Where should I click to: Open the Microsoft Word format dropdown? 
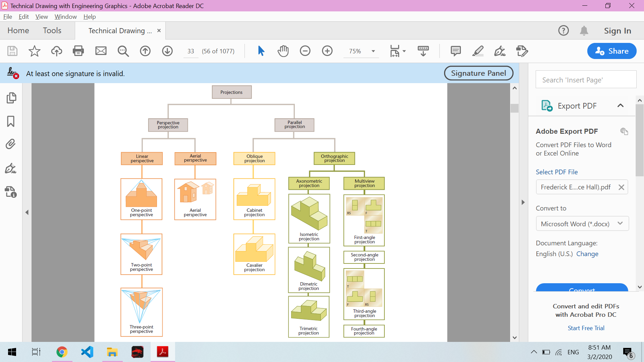pyautogui.click(x=582, y=224)
